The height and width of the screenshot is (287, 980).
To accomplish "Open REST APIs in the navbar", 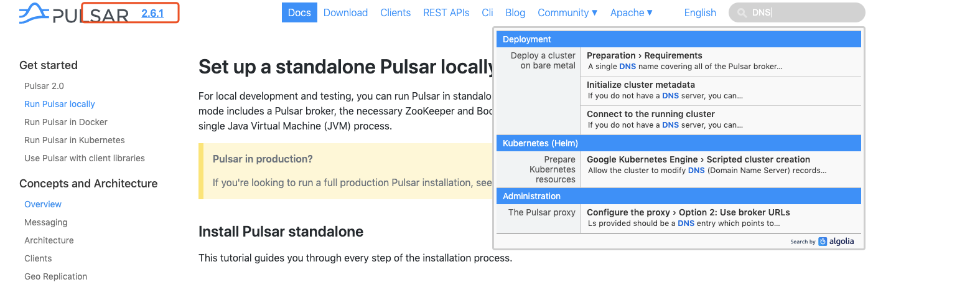I will [x=446, y=12].
